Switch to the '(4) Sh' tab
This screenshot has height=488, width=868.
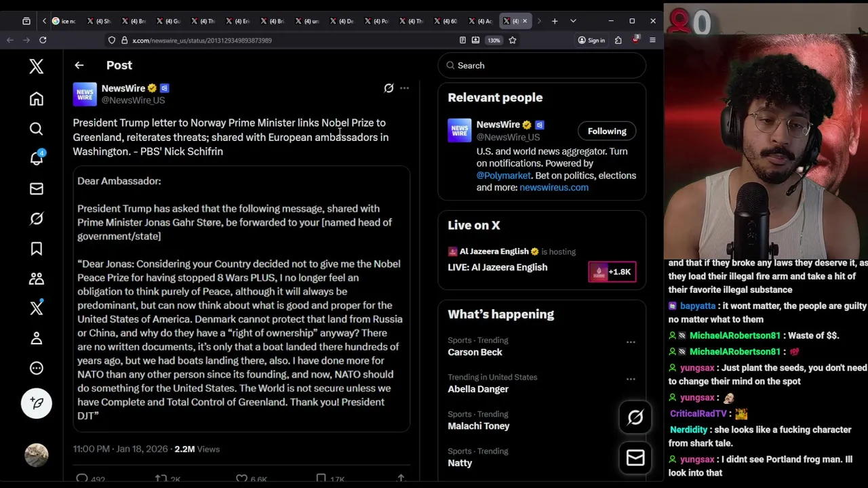point(100,21)
